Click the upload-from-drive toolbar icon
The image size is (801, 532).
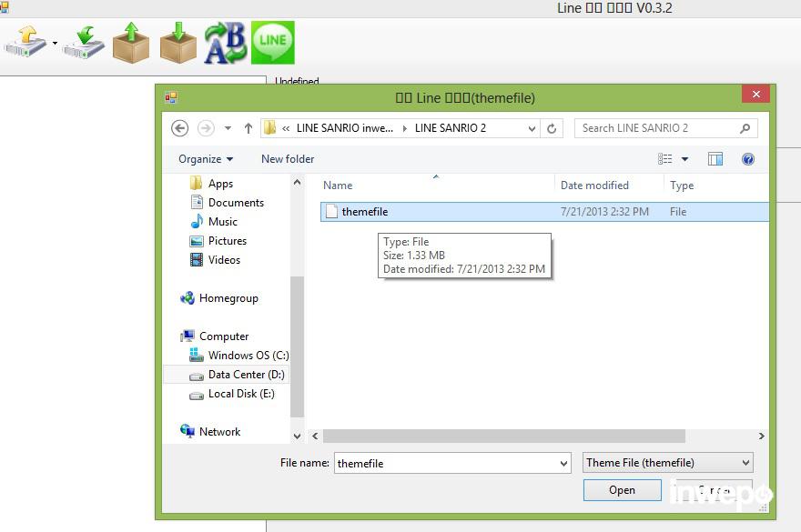tap(25, 43)
